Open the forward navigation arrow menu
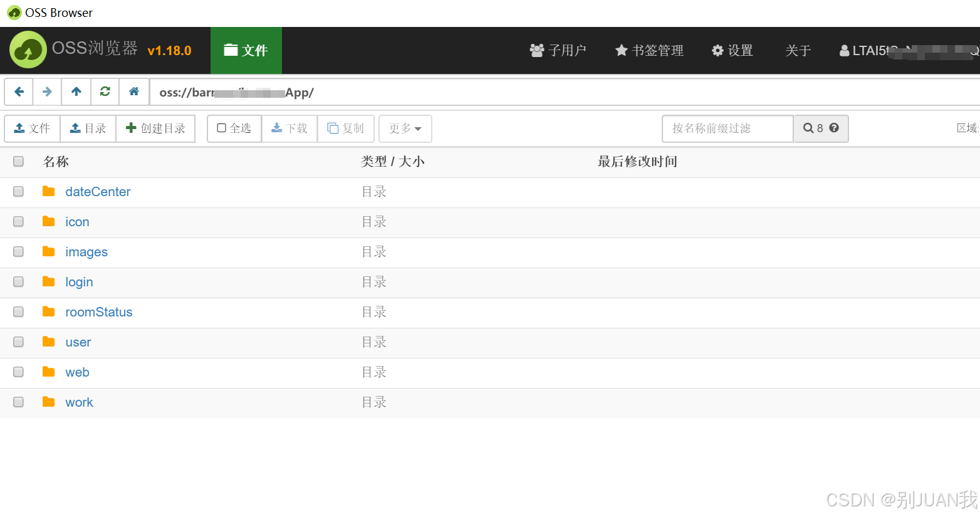 tap(47, 91)
